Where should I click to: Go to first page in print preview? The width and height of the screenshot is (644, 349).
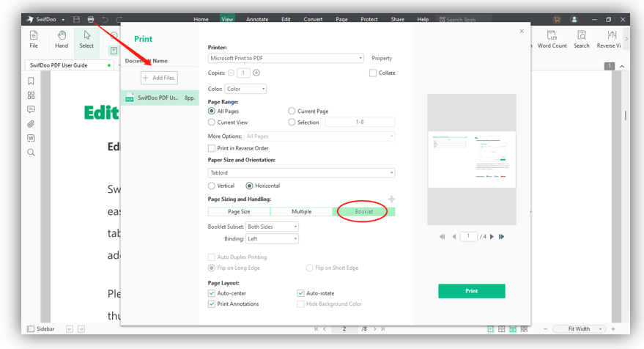tap(442, 237)
